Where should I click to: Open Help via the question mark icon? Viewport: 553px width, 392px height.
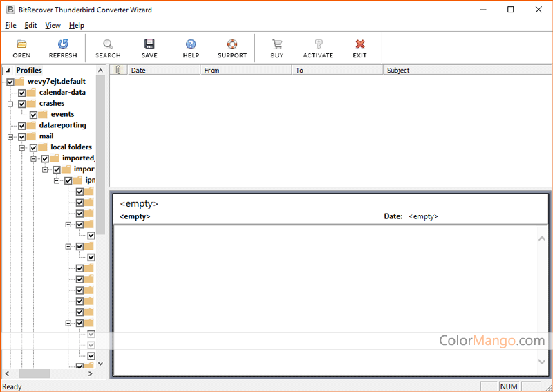[x=191, y=44]
